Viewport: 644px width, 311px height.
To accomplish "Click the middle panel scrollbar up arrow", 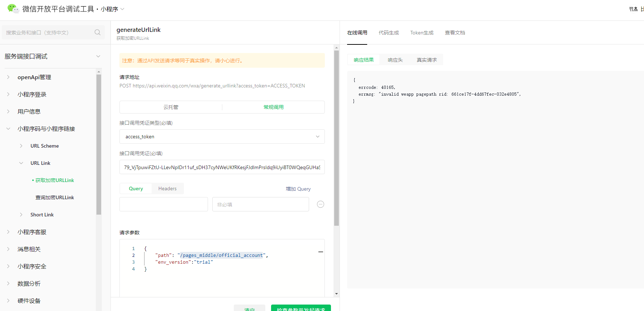I will coord(336,48).
